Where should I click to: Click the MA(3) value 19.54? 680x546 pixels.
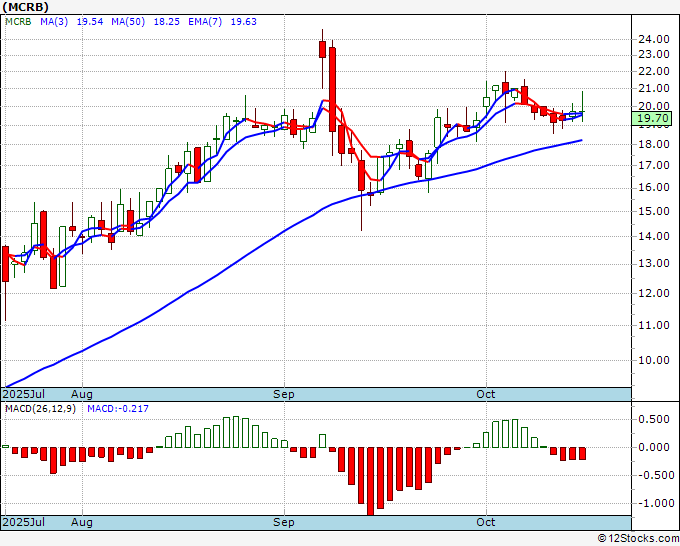(90, 22)
